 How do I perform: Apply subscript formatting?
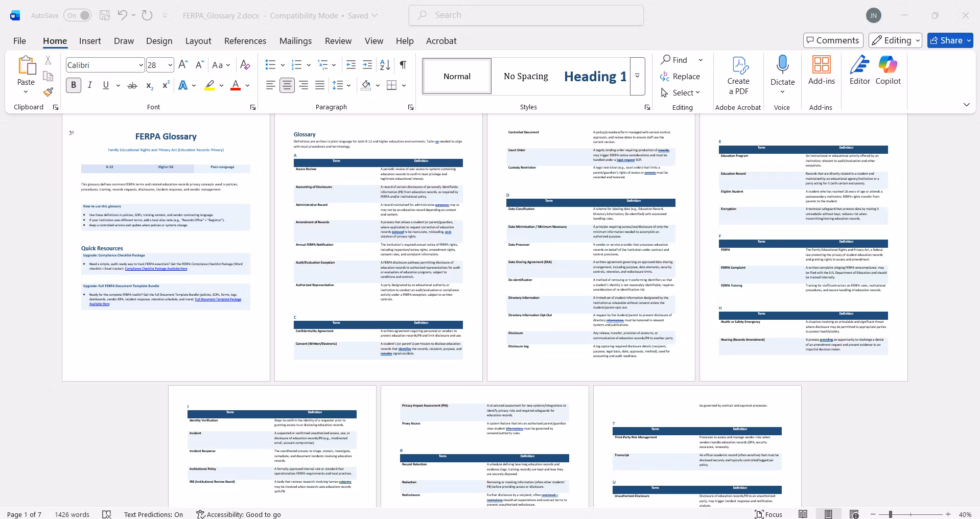tap(149, 85)
